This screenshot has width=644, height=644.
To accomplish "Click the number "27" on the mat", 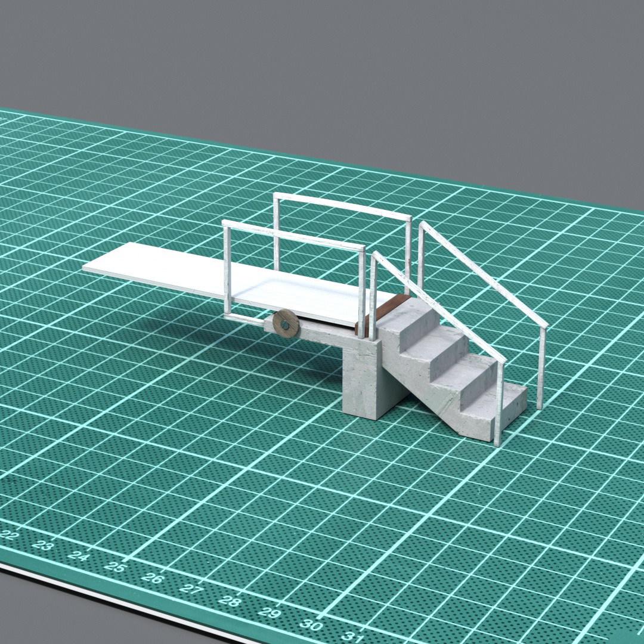I will [x=191, y=589].
